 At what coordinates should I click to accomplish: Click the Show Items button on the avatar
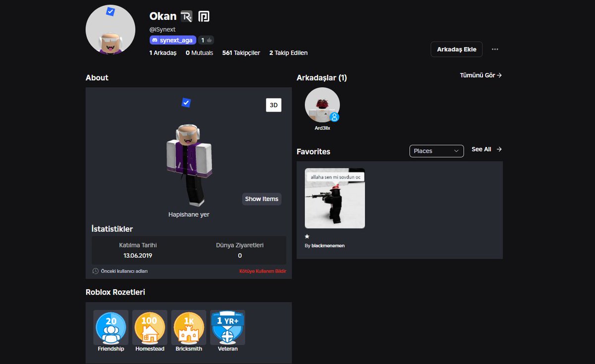click(261, 199)
